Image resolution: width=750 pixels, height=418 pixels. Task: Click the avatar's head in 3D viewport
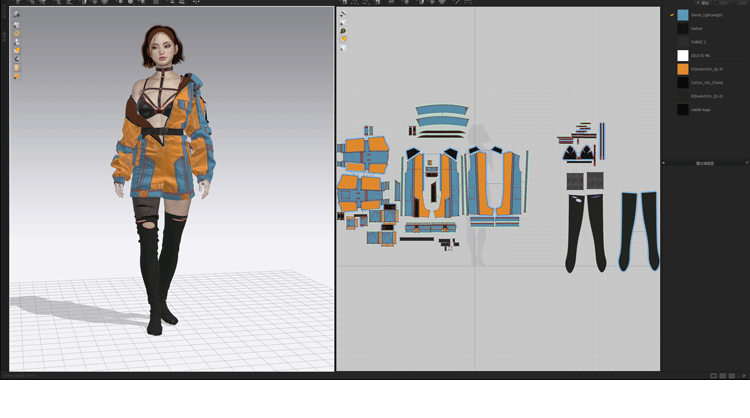(160, 43)
